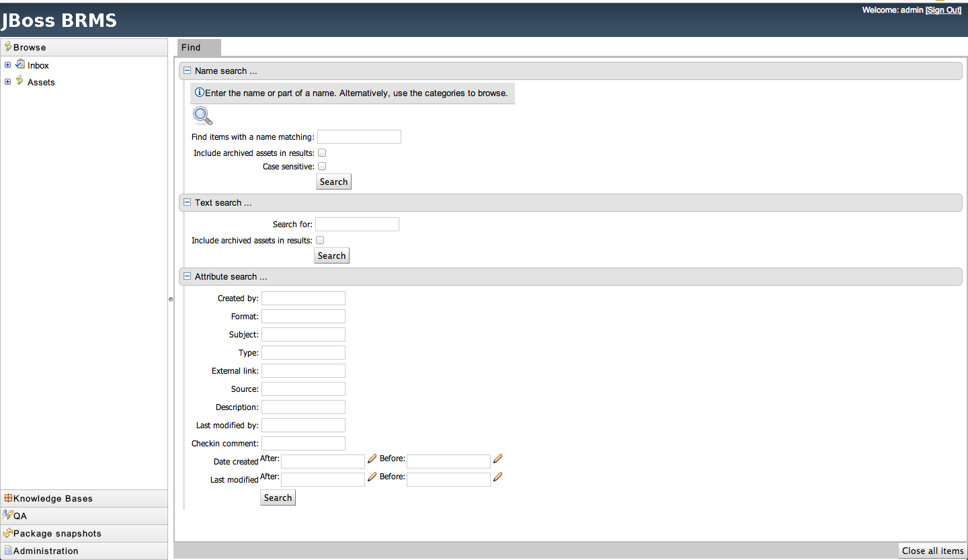The image size is (968, 560).
Task: Focus the External link field
Action: pos(303,371)
